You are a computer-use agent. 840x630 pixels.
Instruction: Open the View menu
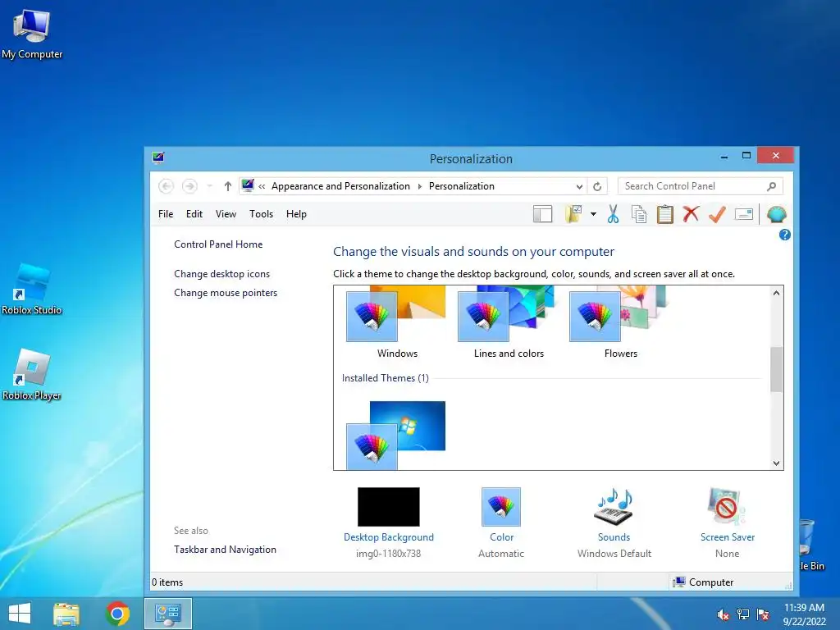point(226,214)
